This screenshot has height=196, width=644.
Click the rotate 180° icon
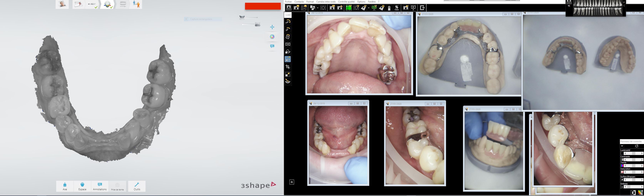tap(288, 22)
